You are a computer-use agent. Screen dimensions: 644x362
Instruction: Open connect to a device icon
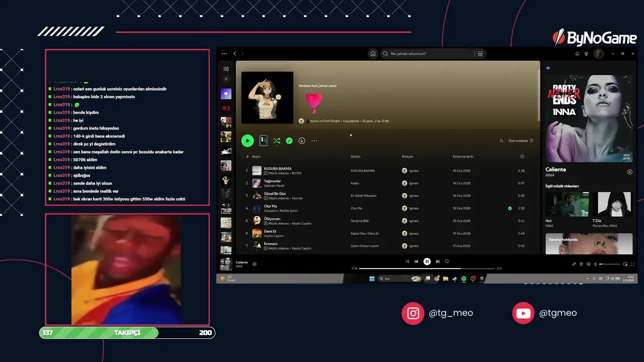[588, 264]
